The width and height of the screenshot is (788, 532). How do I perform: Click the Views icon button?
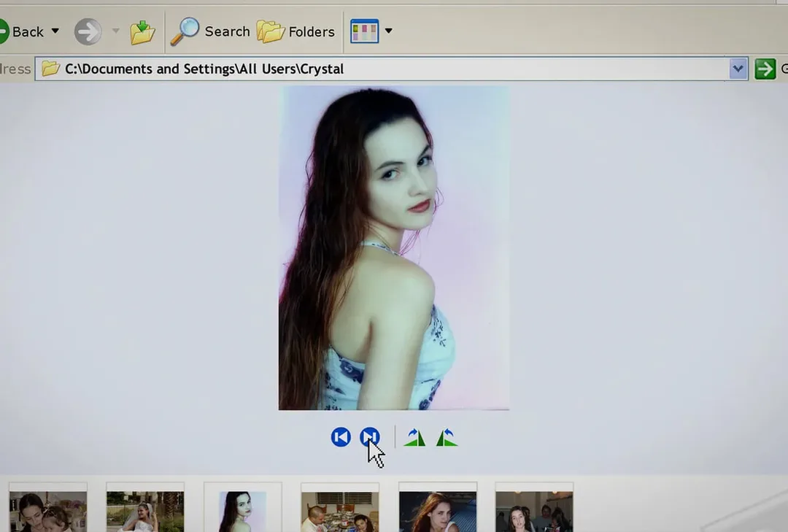[364, 31]
